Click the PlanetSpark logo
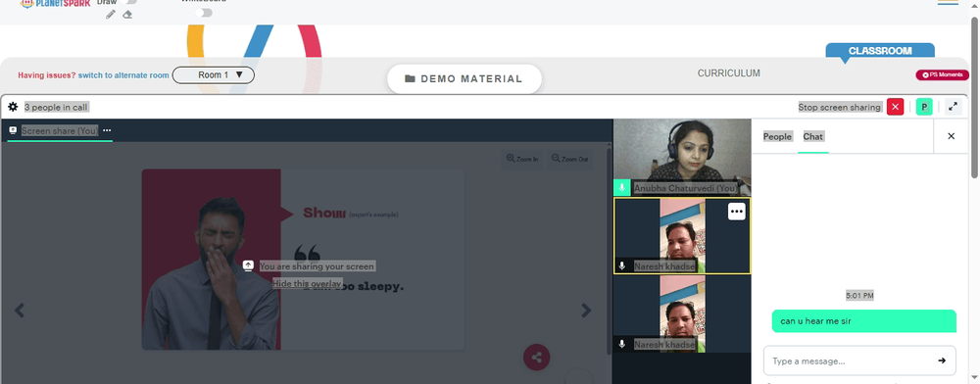The width and height of the screenshot is (980, 384). coord(55,3)
